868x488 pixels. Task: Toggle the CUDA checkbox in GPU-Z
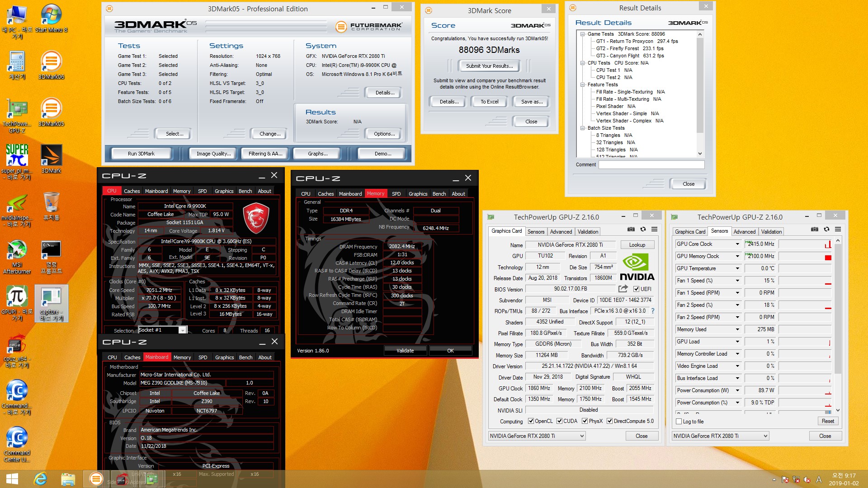click(559, 421)
